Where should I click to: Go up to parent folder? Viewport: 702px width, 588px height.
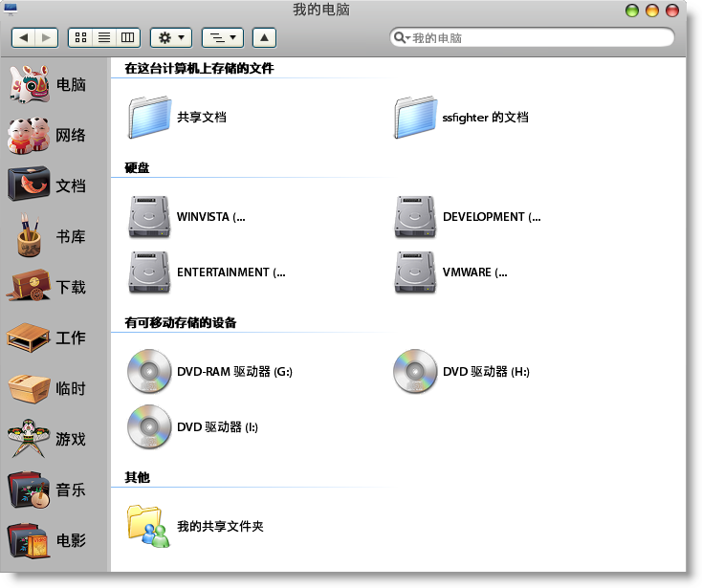[264, 37]
